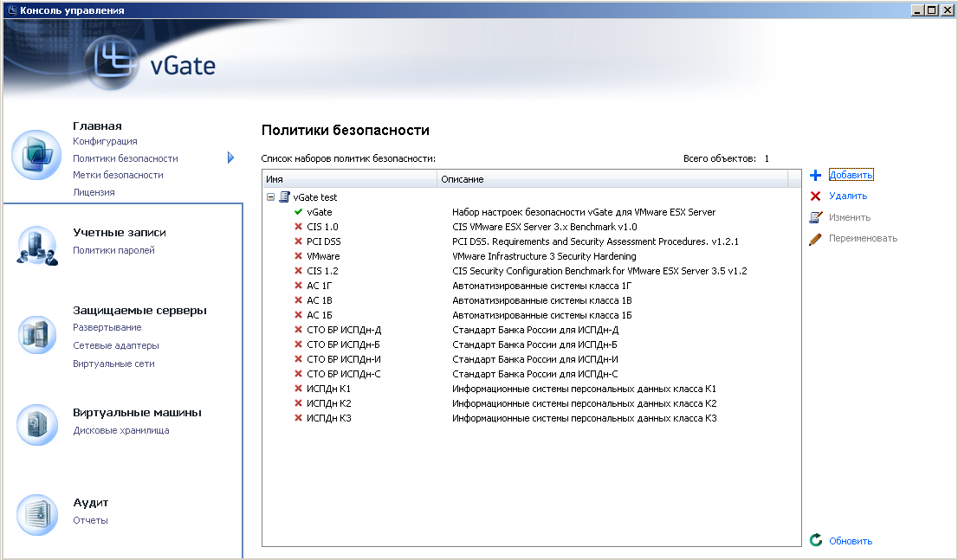The height and width of the screenshot is (560, 958).
Task: Click the red cross icon beside CIS 1.0
Action: coord(298,227)
